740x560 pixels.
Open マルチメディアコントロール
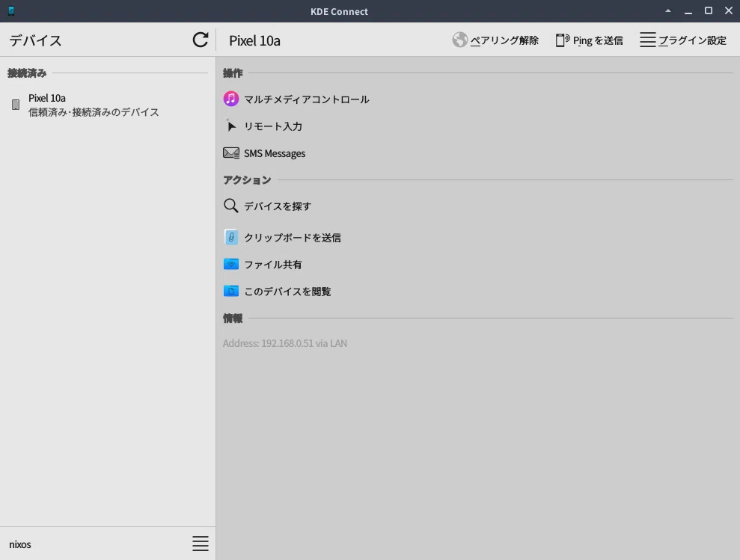click(306, 99)
